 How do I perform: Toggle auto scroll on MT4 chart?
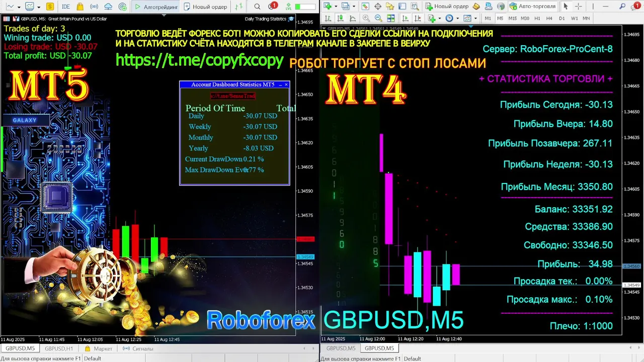(405, 18)
